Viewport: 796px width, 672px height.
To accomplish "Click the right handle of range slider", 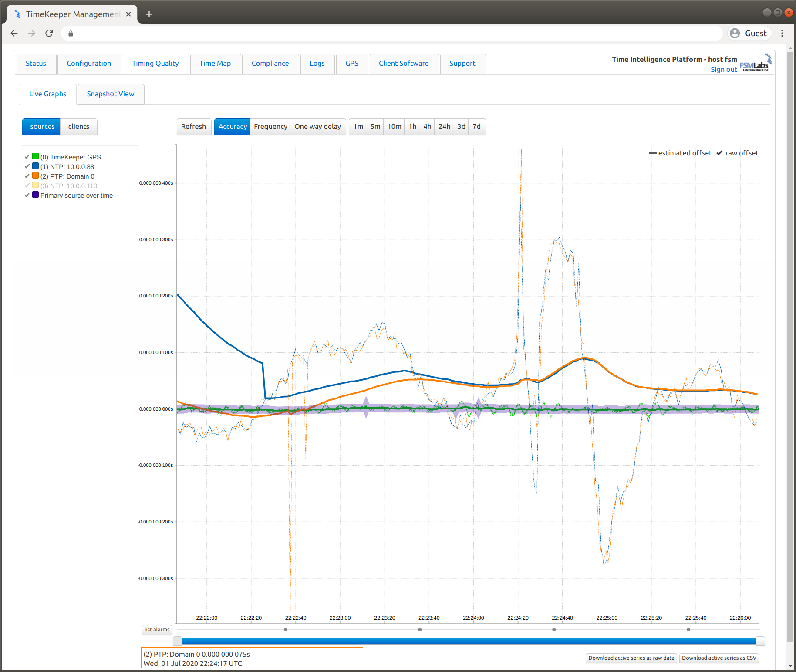I will point(760,641).
